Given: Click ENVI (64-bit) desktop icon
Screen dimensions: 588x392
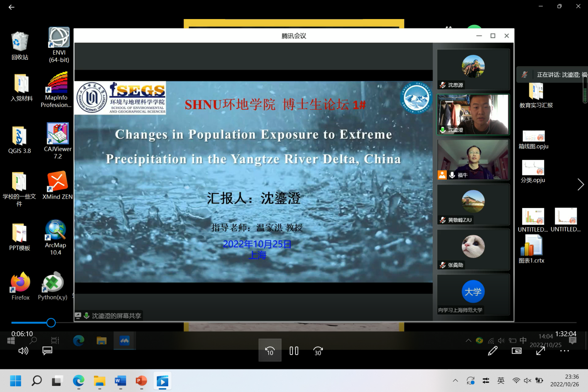Looking at the screenshot, I should (59, 45).
